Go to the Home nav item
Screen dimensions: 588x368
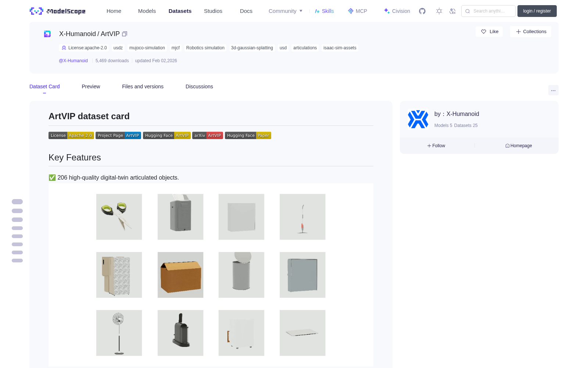tap(114, 11)
